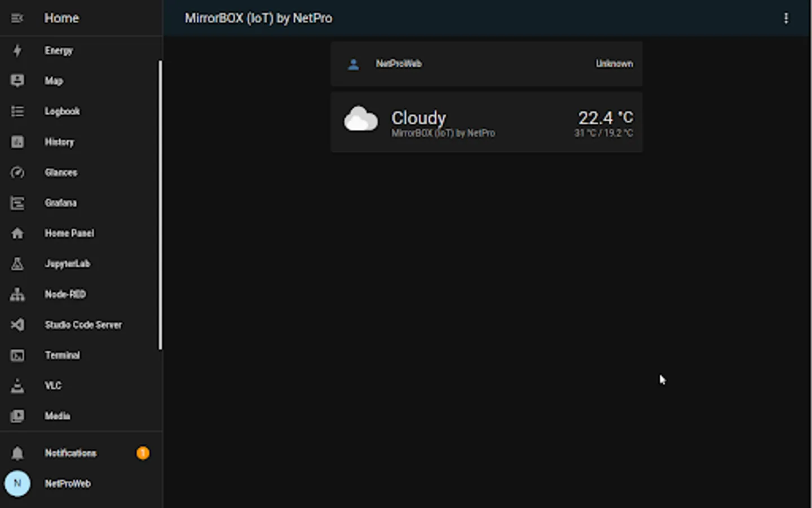Open the Node-RED sitemap icon
Screen dimensions: 812x508
pyautogui.click(x=17, y=294)
